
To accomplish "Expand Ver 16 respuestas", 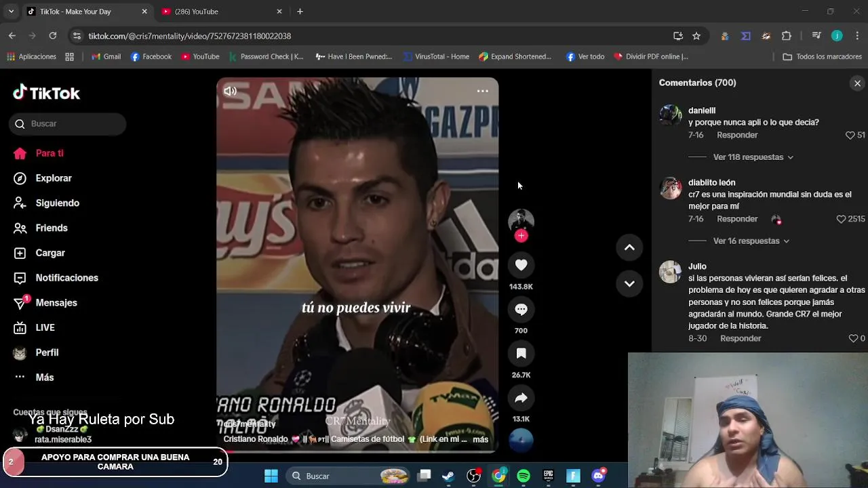I will [x=751, y=241].
